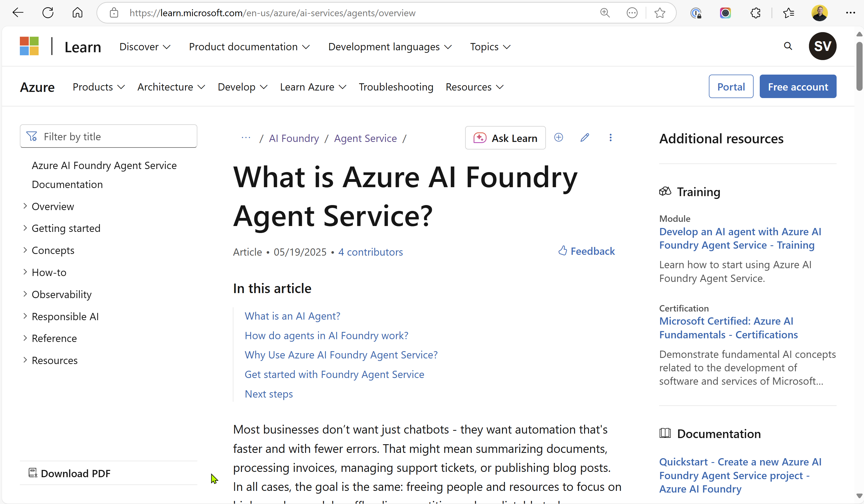The width and height of the screenshot is (864, 504).
Task: Open browser settings and more menu
Action: tap(851, 13)
